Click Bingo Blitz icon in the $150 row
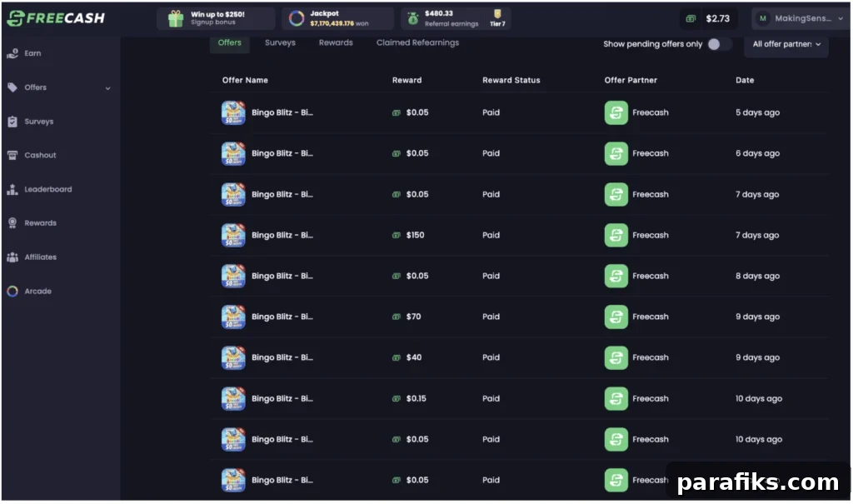Screen dimensions: 853x504 click(x=233, y=235)
